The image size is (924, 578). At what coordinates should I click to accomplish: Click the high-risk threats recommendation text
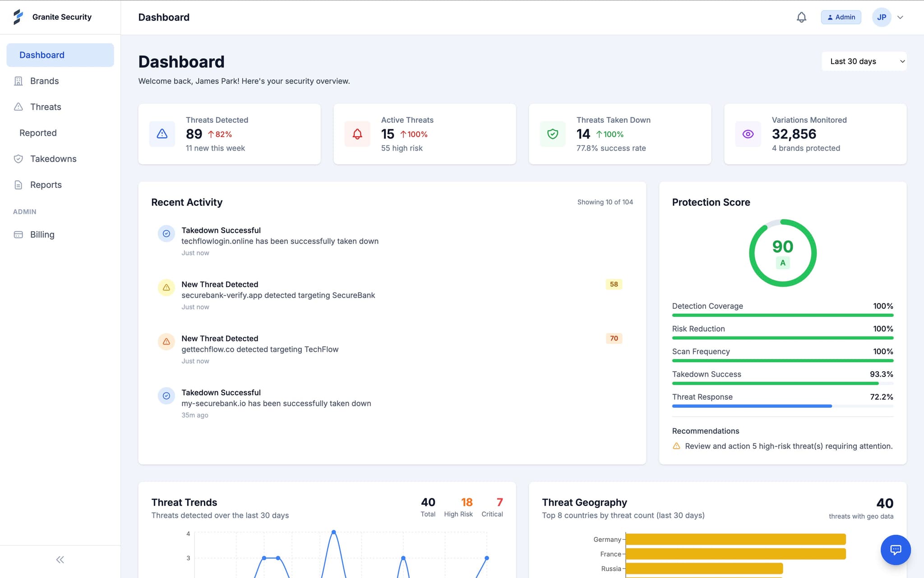pos(789,446)
